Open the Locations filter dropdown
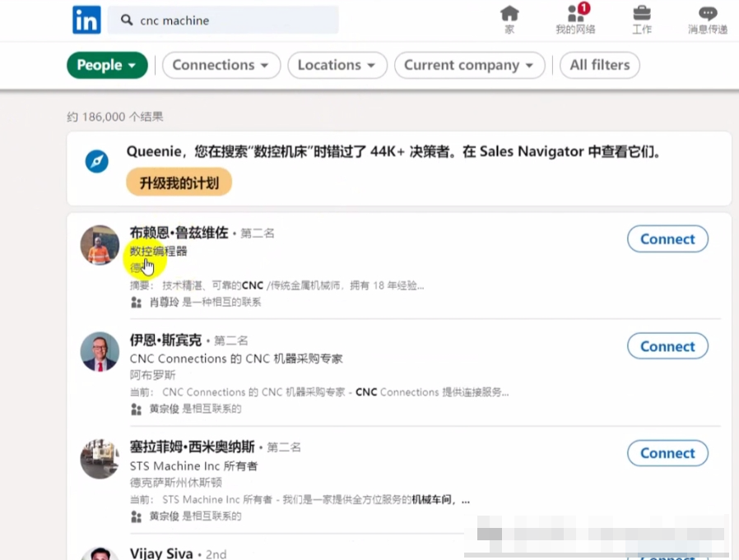Image resolution: width=739 pixels, height=560 pixels. [337, 65]
